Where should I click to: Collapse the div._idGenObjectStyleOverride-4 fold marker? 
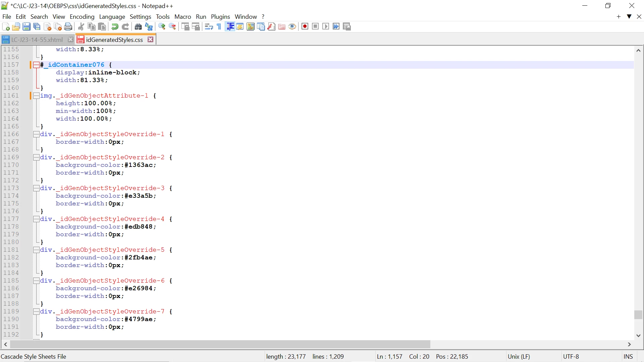click(36, 219)
